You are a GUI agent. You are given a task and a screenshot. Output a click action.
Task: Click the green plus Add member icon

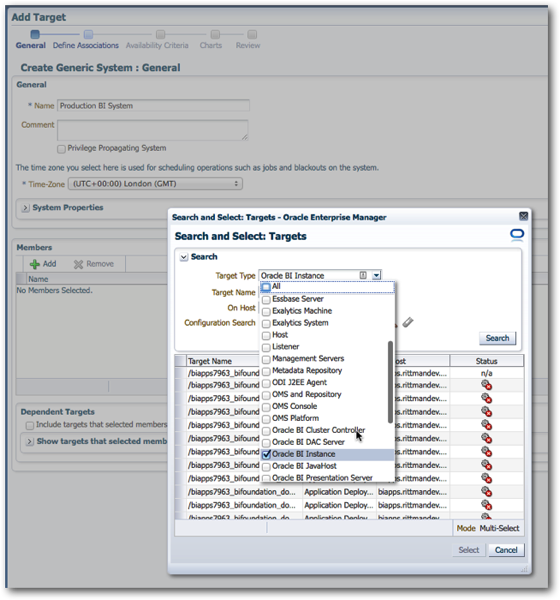pyautogui.click(x=35, y=264)
